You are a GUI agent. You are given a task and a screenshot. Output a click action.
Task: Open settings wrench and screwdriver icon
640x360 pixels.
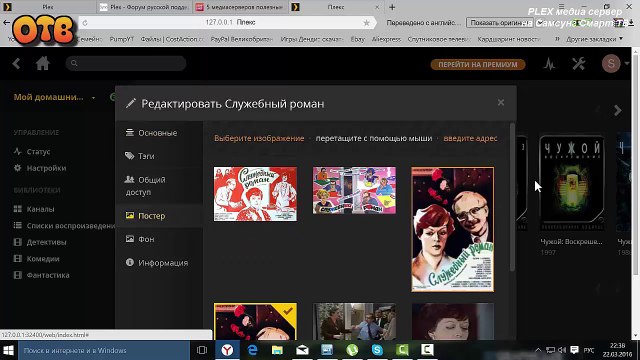[x=578, y=64]
